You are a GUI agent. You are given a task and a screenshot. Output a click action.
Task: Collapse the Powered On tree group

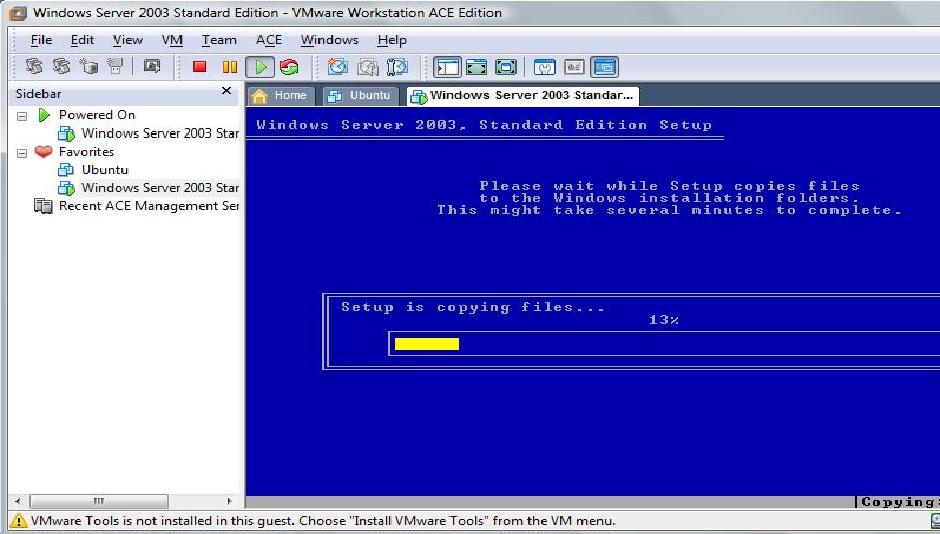coord(22,116)
